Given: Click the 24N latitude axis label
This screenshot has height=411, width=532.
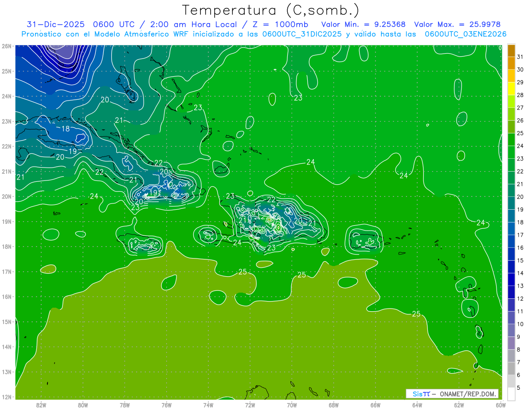Looking at the screenshot, I should coord(7,96).
